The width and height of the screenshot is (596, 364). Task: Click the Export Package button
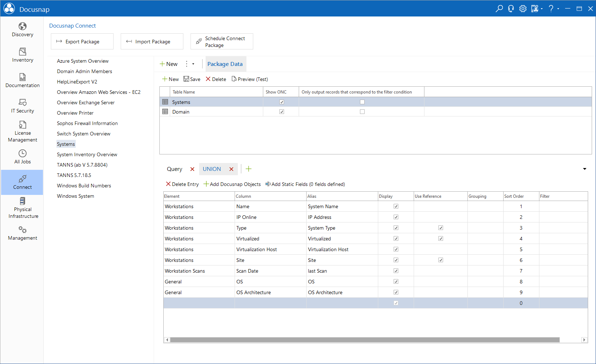pyautogui.click(x=82, y=41)
